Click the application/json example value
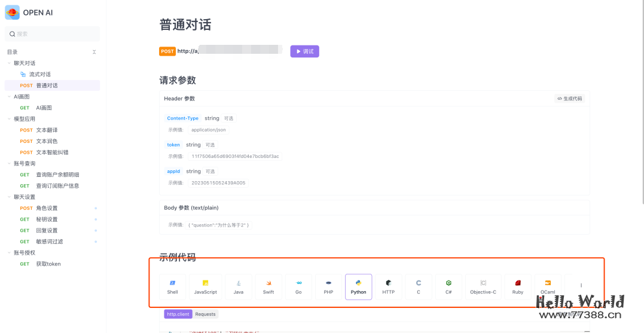 tap(209, 130)
